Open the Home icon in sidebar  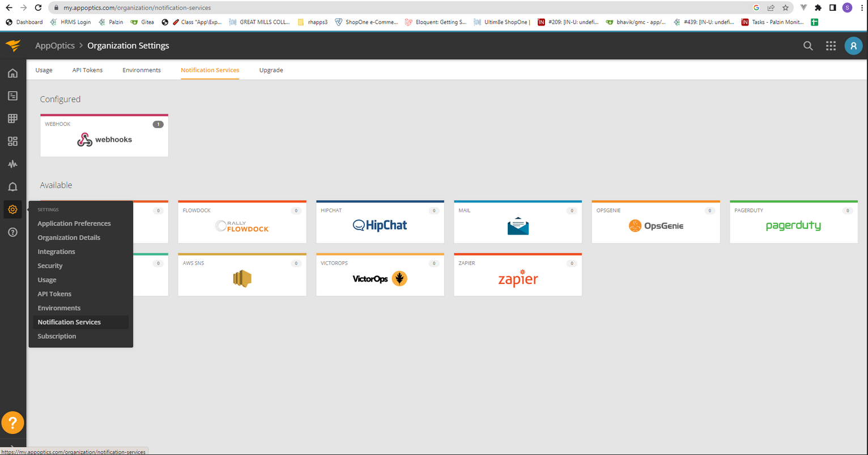12,73
